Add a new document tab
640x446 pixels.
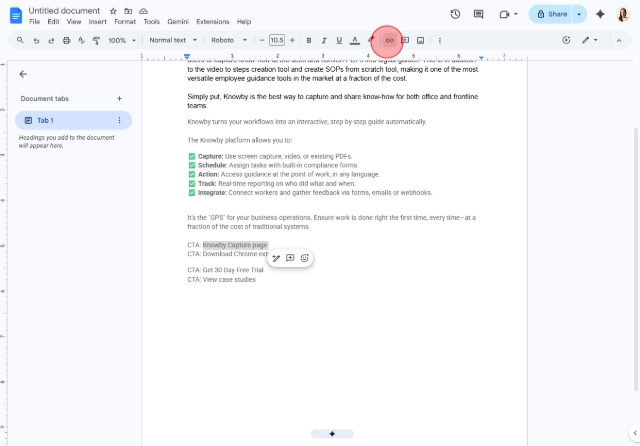tap(119, 98)
